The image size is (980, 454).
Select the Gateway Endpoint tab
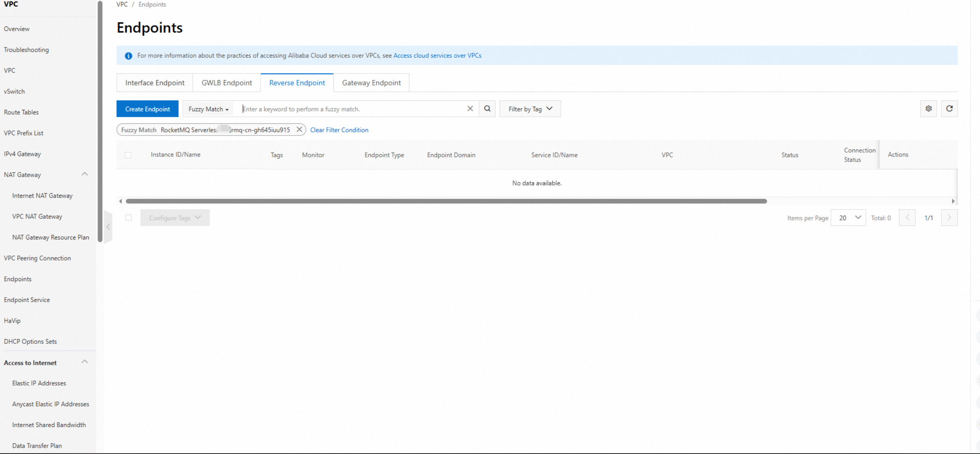pyautogui.click(x=371, y=83)
